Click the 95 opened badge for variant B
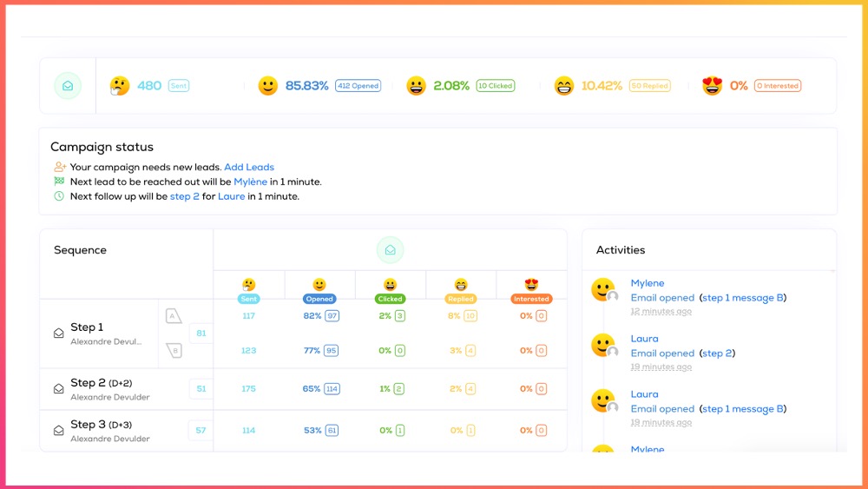Image resolution: width=868 pixels, height=489 pixels. pos(331,351)
